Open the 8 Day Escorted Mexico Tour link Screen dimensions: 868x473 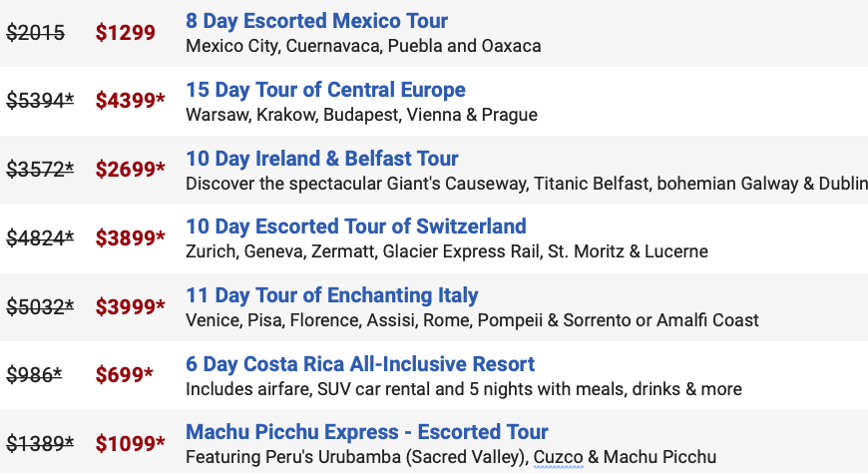point(316,21)
